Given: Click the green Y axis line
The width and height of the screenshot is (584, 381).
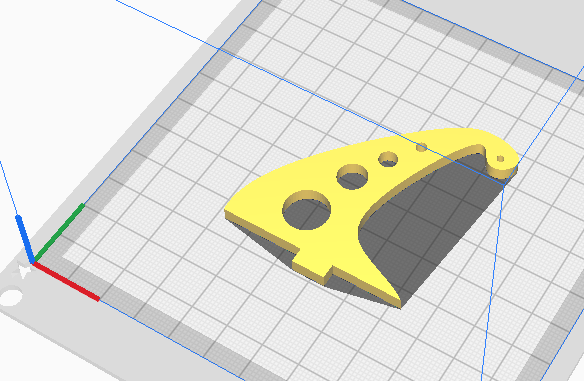Looking at the screenshot, I should (60, 232).
